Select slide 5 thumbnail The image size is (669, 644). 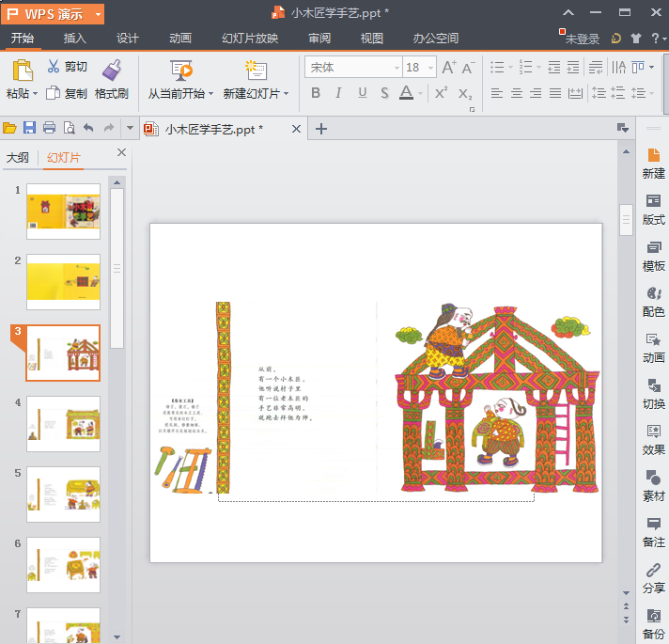[64, 495]
